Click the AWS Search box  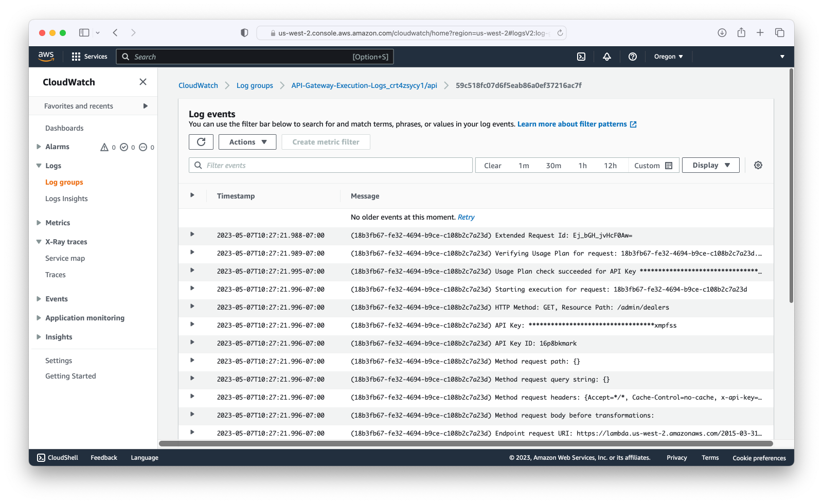[255, 57]
